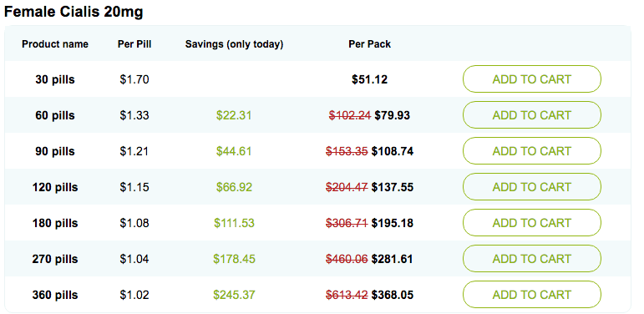
Task: Select the Per Pill column header
Action: 134,44
